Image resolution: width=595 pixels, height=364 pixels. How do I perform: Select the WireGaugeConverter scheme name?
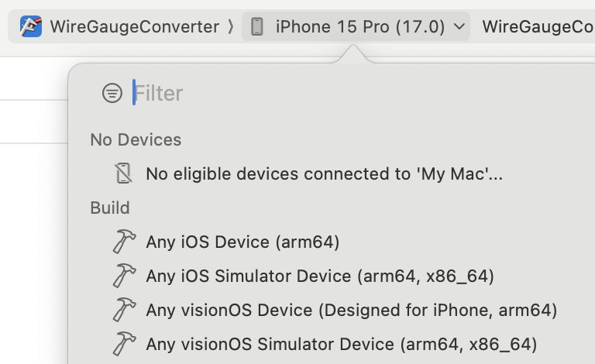pyautogui.click(x=135, y=27)
